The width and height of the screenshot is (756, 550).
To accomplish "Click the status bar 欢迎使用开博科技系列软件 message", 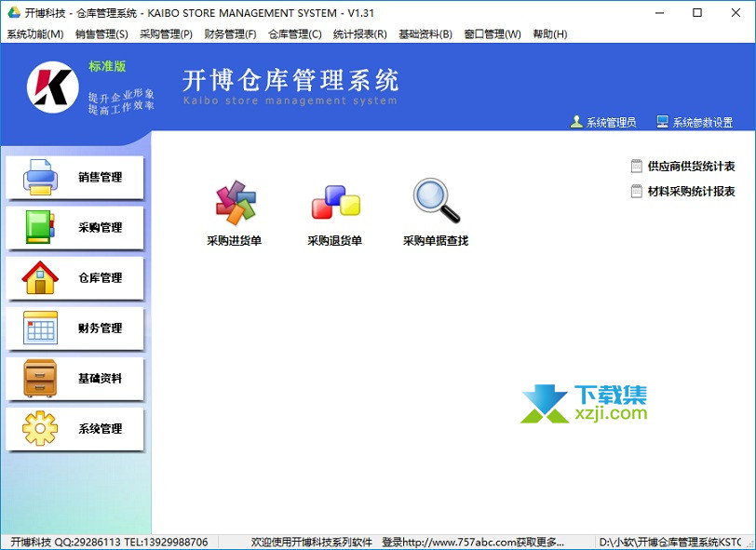I will coord(312,543).
